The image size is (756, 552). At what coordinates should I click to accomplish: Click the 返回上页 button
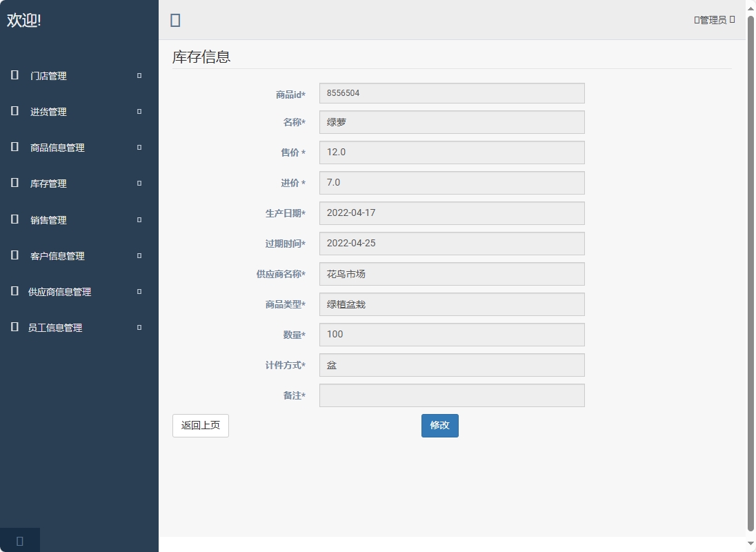pos(200,426)
